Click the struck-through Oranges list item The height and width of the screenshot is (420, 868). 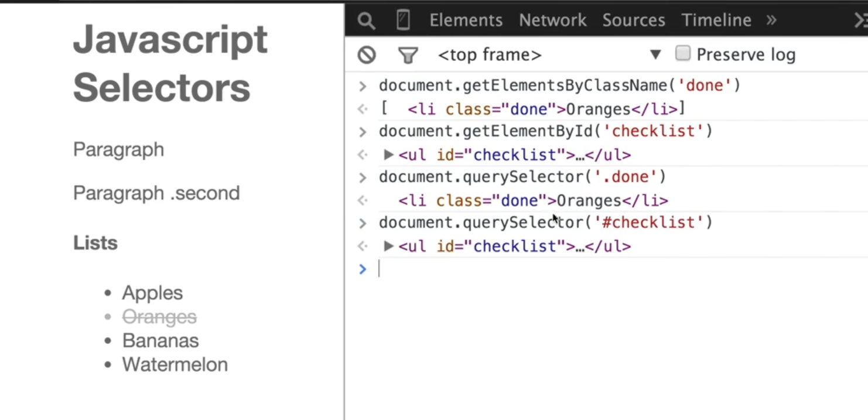pos(159,317)
